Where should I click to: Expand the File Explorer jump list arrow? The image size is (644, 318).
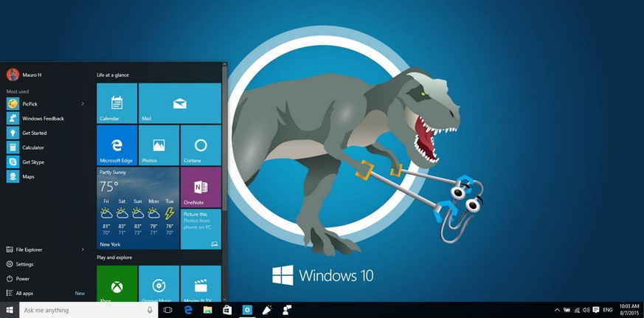(x=83, y=249)
